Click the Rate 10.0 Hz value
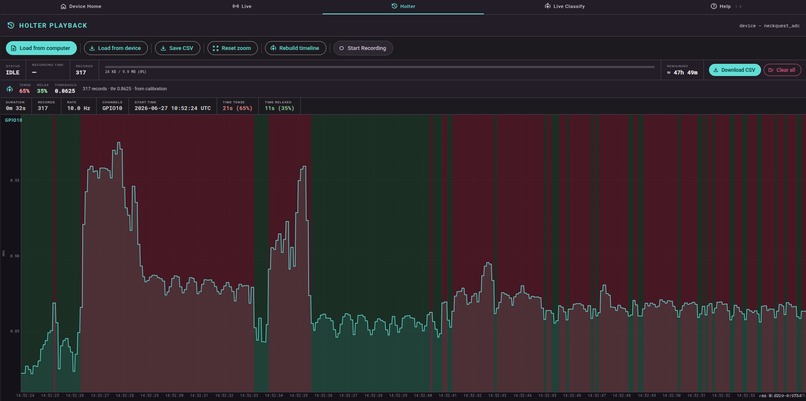The width and height of the screenshot is (806, 401). (x=79, y=108)
